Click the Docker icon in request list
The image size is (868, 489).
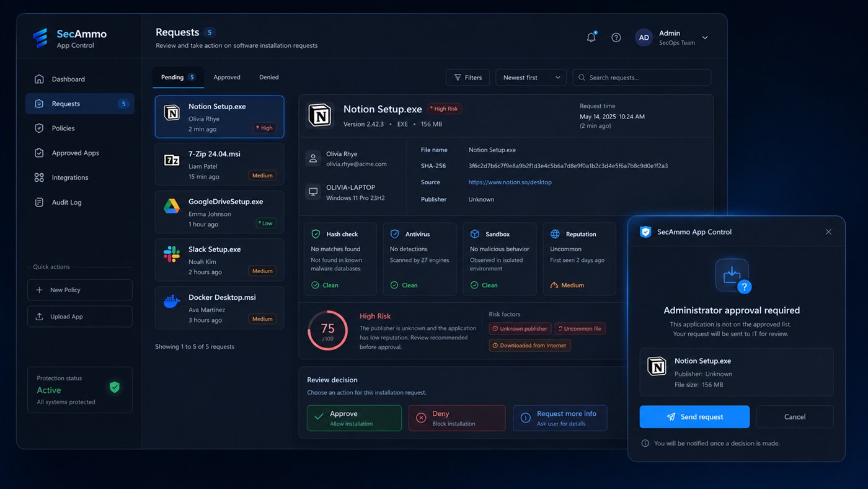click(172, 302)
